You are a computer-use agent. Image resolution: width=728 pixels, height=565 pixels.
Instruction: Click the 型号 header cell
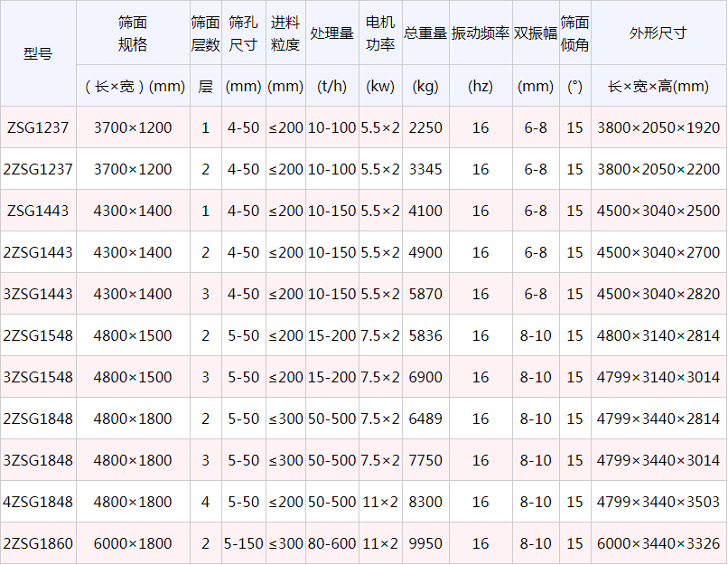(x=39, y=53)
